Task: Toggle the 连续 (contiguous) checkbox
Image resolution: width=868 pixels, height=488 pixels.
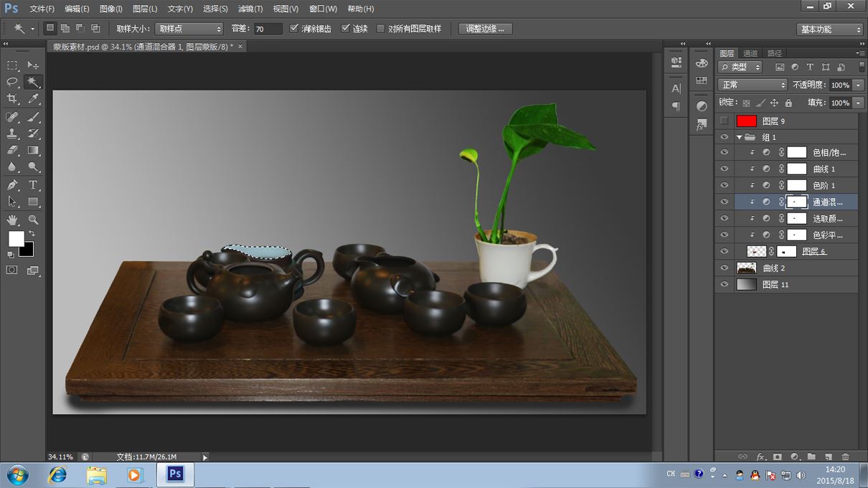Action: (x=346, y=29)
